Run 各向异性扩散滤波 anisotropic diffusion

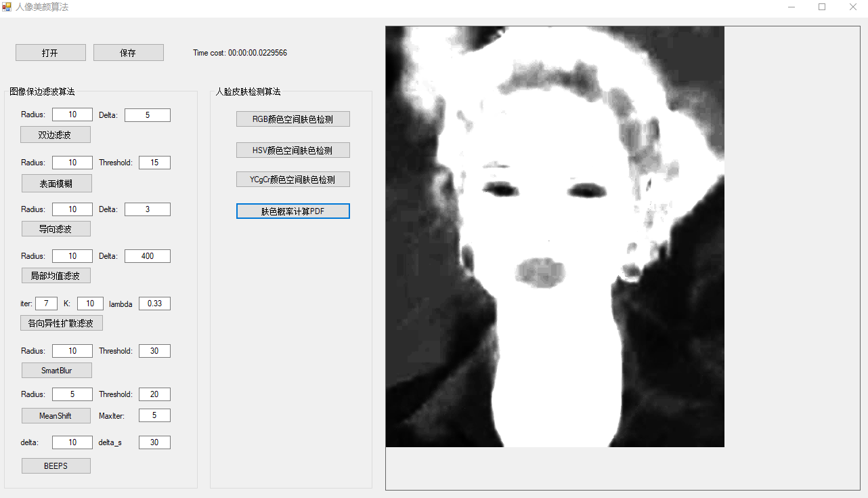coord(62,323)
